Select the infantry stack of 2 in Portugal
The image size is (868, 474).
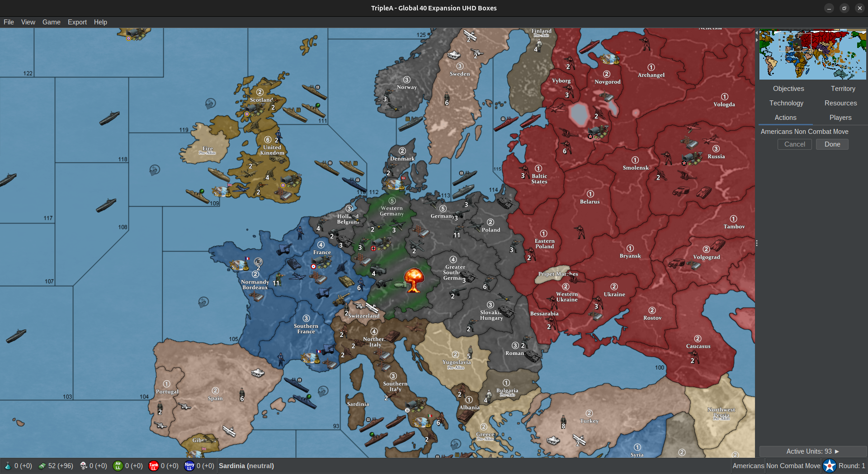click(x=160, y=408)
